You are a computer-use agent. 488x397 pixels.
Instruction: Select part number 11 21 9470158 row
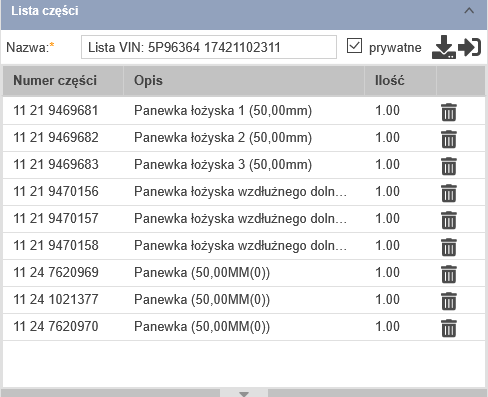244,246
